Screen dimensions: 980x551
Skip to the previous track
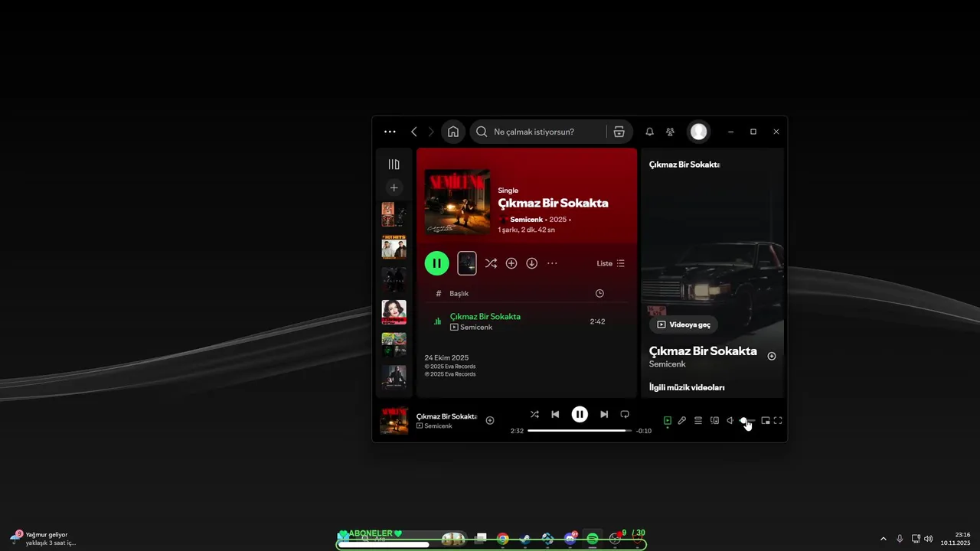(555, 414)
